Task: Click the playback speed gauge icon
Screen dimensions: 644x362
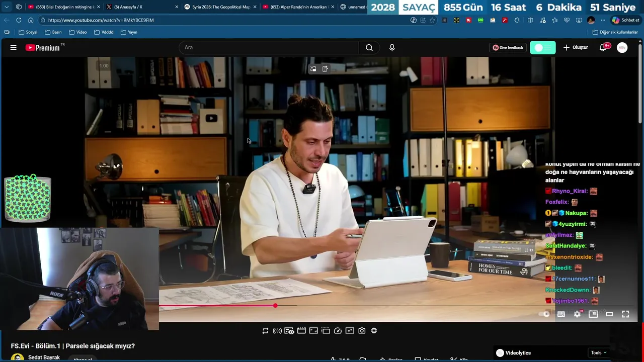Action: 338,331
